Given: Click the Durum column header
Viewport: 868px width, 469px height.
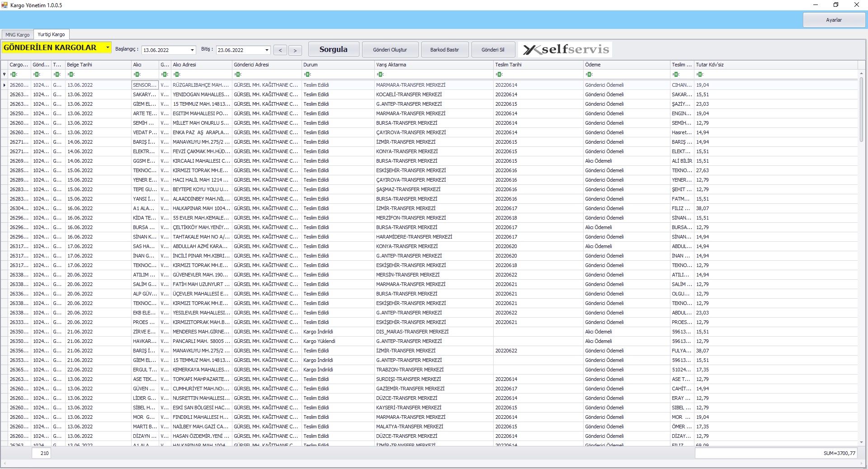Looking at the screenshot, I should pyautogui.click(x=338, y=65).
